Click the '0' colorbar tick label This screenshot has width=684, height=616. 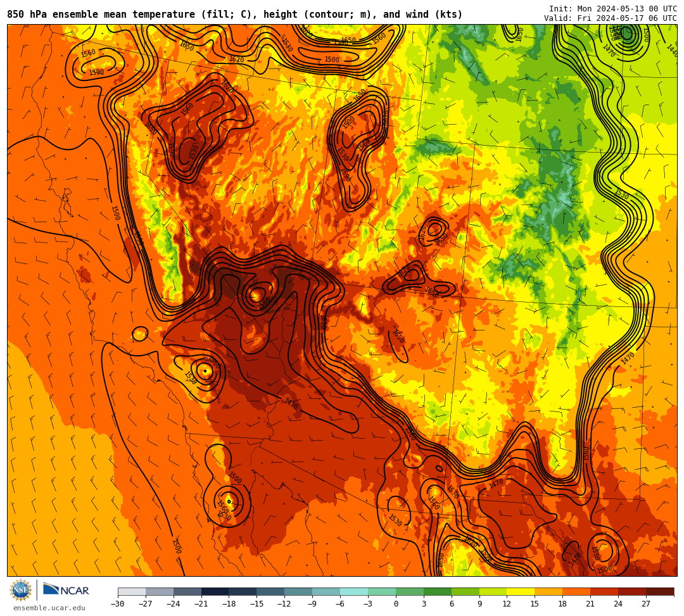(396, 604)
